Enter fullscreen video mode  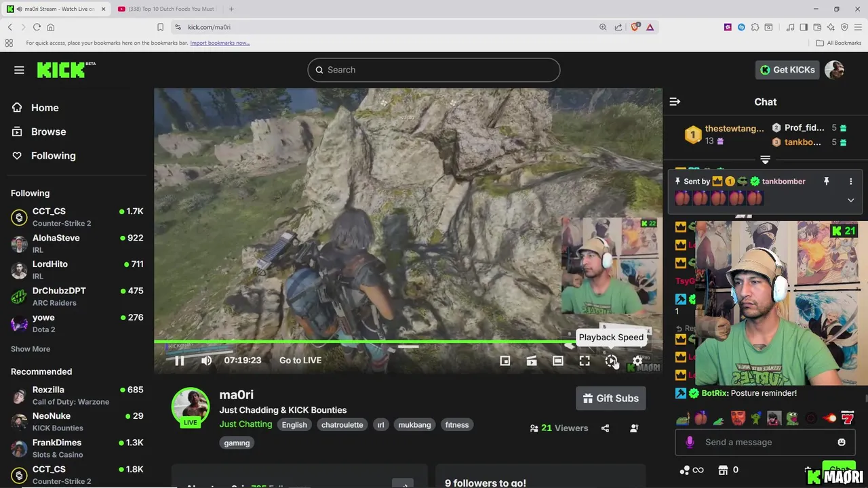coord(585,361)
